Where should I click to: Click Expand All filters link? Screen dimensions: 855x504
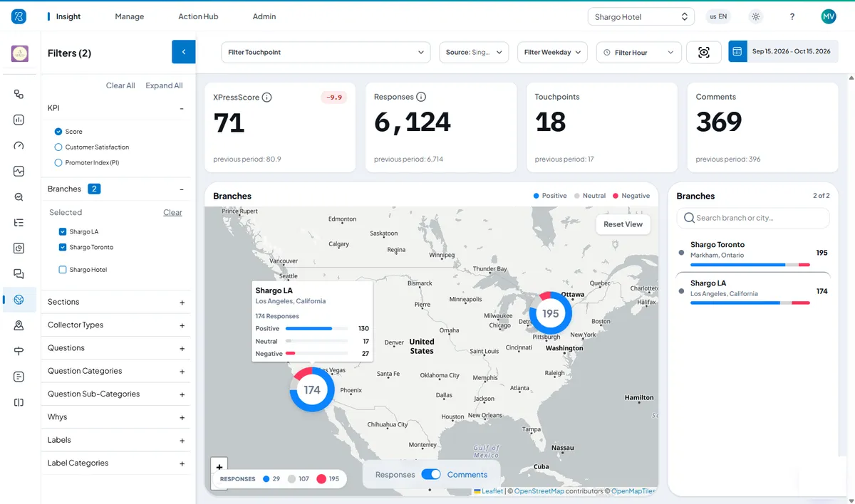tap(164, 85)
